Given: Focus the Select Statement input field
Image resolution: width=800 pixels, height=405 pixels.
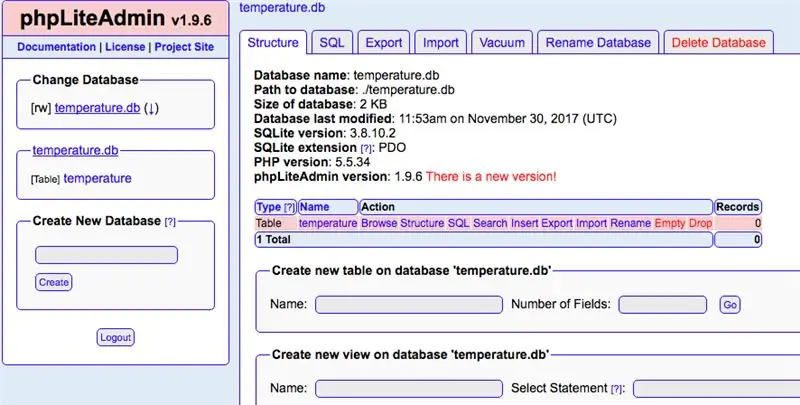Looking at the screenshot, I should pyautogui.click(x=716, y=389).
